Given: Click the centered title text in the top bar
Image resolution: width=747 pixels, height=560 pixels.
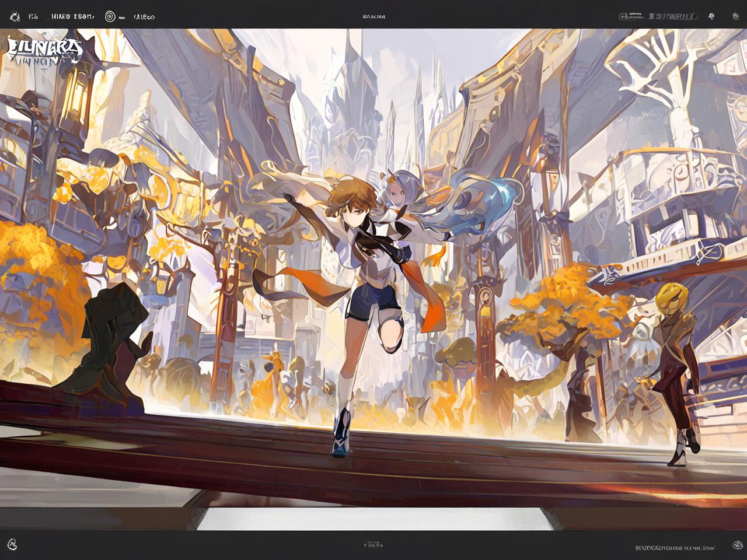Looking at the screenshot, I should [x=373, y=17].
